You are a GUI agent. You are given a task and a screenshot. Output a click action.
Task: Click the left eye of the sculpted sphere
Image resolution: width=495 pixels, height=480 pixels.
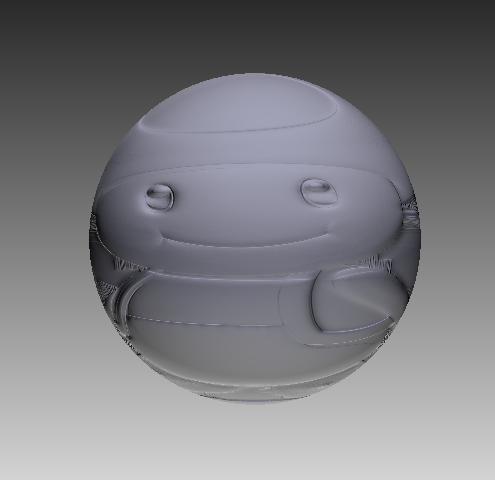[160, 196]
